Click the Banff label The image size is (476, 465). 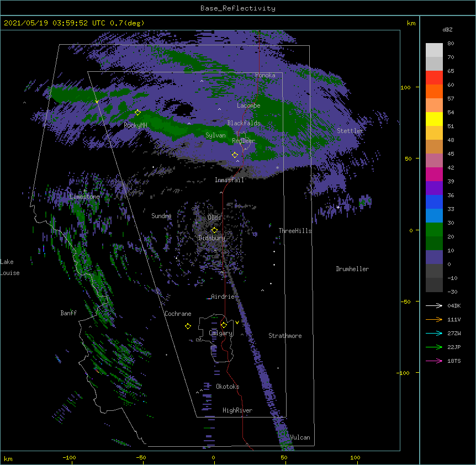click(x=68, y=313)
